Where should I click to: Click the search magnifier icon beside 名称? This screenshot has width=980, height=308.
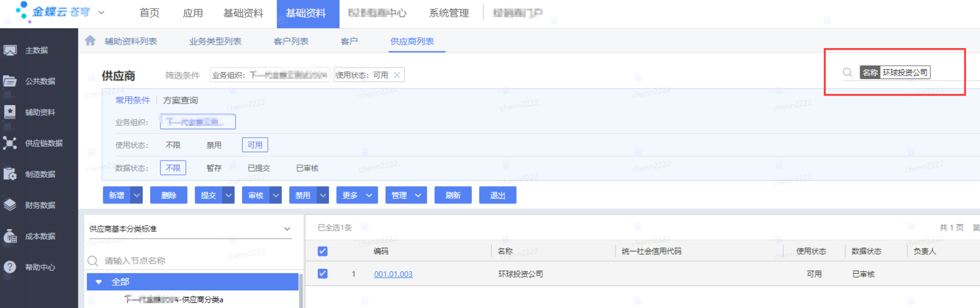click(x=847, y=73)
